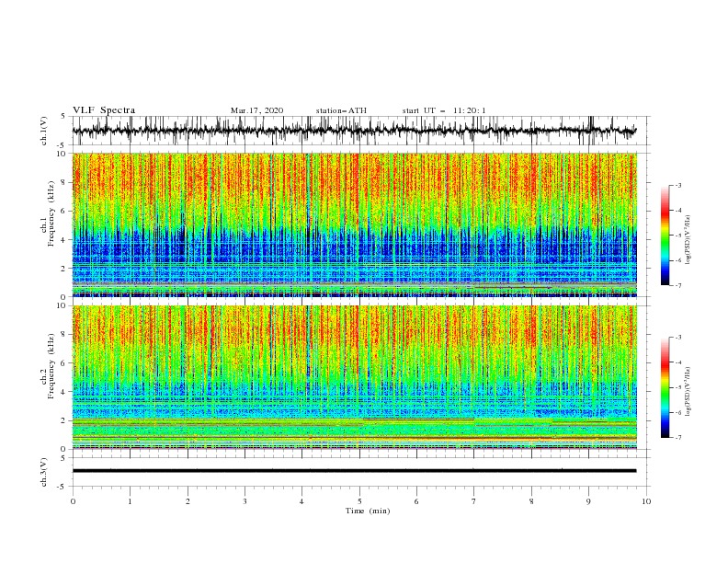The width and height of the screenshot is (728, 563).
Task: Click the ch.2 spectrogram panel
Action: click(x=355, y=377)
